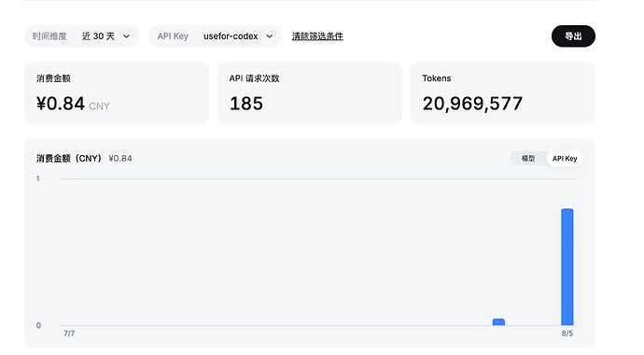The image size is (644, 355).
Task: Select the API 请求次数 185 card
Action: tap(310, 92)
